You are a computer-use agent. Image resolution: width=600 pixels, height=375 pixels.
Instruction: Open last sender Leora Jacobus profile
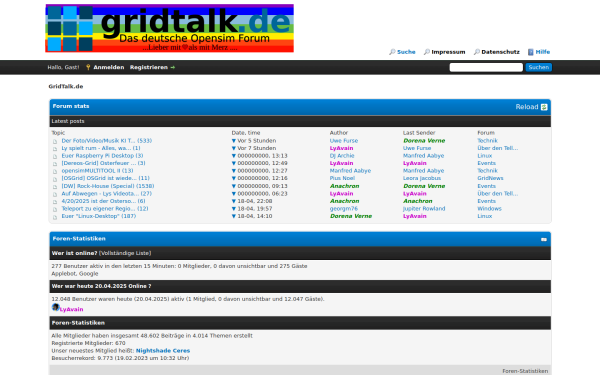[422, 178]
